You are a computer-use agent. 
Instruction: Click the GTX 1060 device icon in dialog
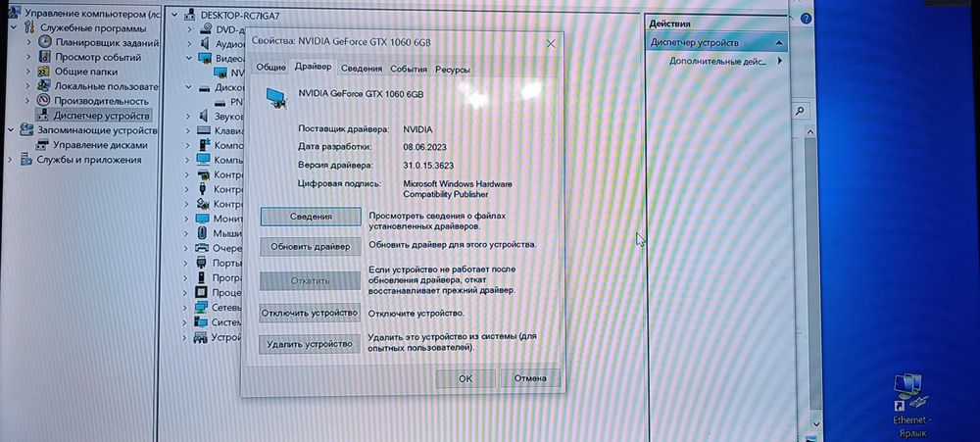[277, 99]
